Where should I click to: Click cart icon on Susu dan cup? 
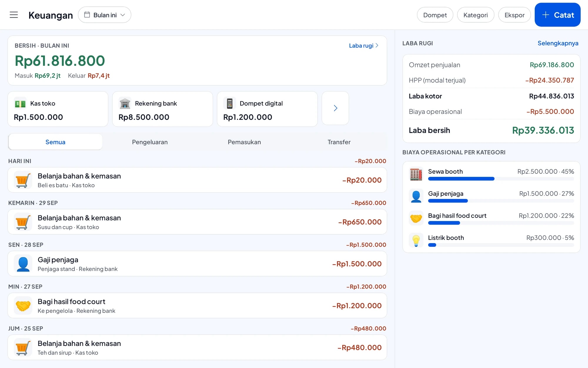coord(23,222)
